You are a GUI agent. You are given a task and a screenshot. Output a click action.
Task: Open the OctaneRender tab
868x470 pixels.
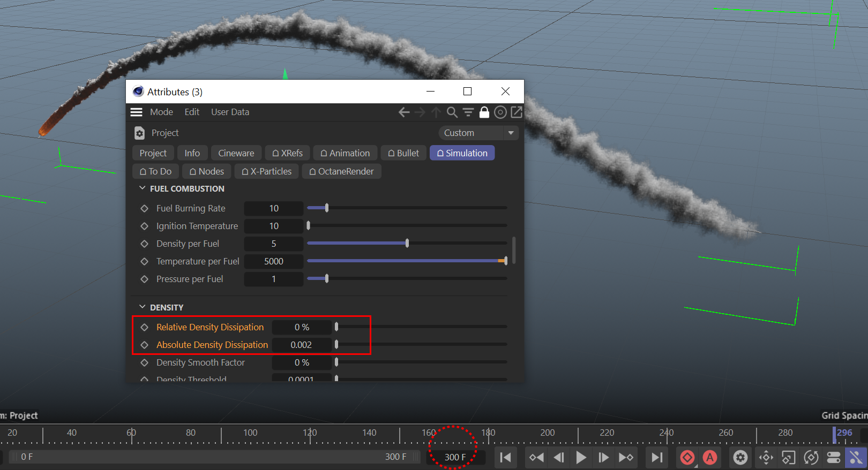point(342,171)
